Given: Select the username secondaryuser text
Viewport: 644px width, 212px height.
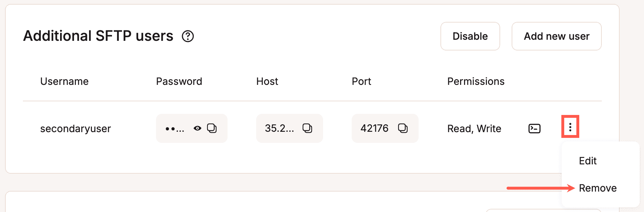Looking at the screenshot, I should (75, 128).
